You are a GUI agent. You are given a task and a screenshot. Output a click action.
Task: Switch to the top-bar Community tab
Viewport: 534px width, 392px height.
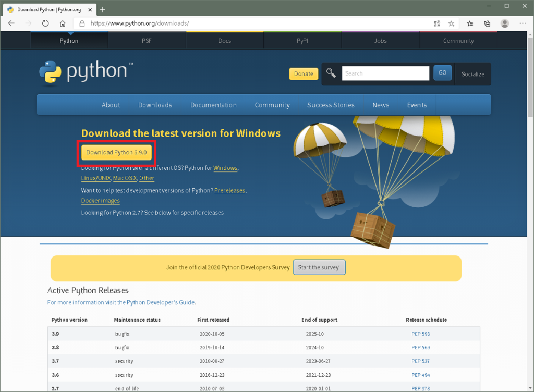click(x=458, y=41)
